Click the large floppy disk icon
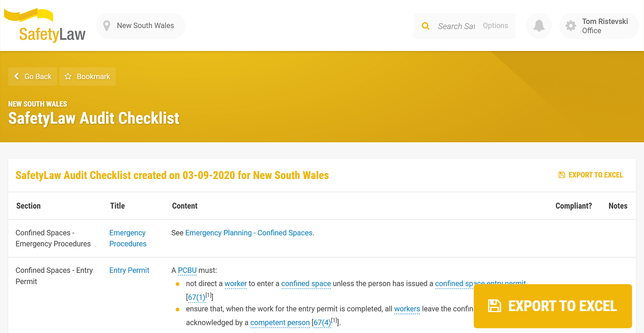644x333 pixels. point(495,306)
